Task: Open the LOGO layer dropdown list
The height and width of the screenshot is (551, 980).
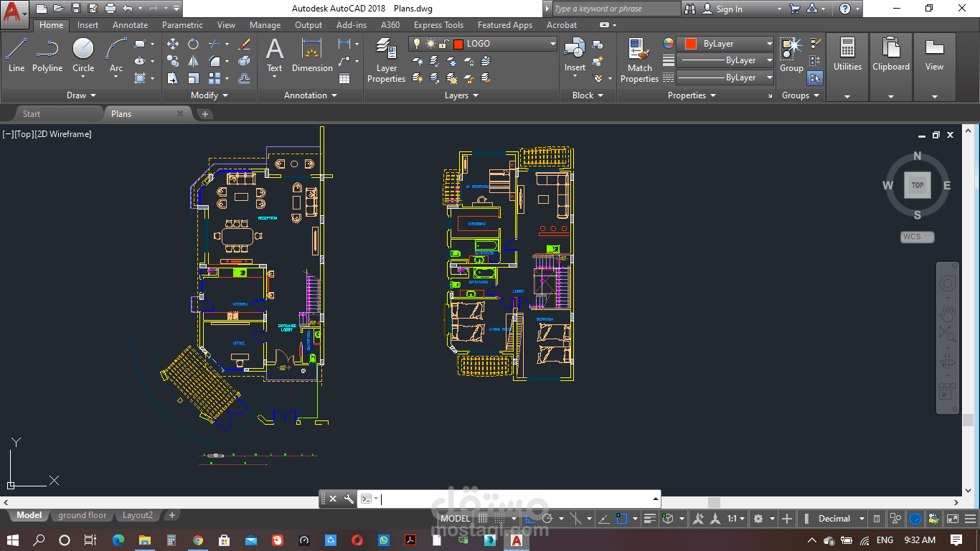Action: point(552,44)
